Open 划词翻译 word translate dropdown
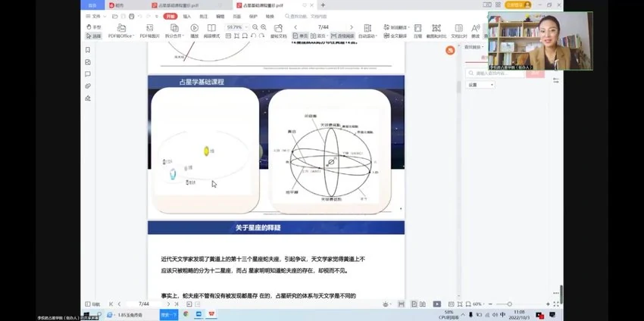Image resolution: width=644 pixels, height=321 pixels. [x=397, y=27]
